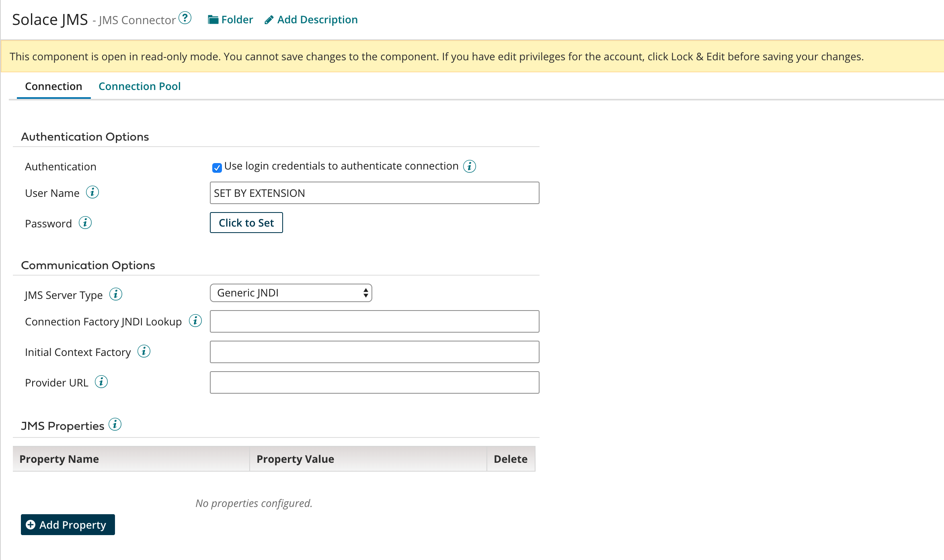
Task: Click the Folder icon link
Action: (213, 20)
